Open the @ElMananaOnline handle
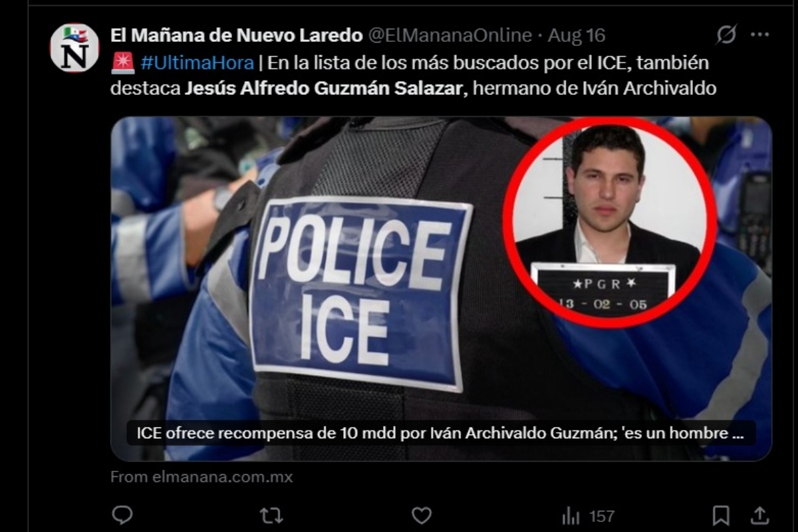 click(x=450, y=35)
